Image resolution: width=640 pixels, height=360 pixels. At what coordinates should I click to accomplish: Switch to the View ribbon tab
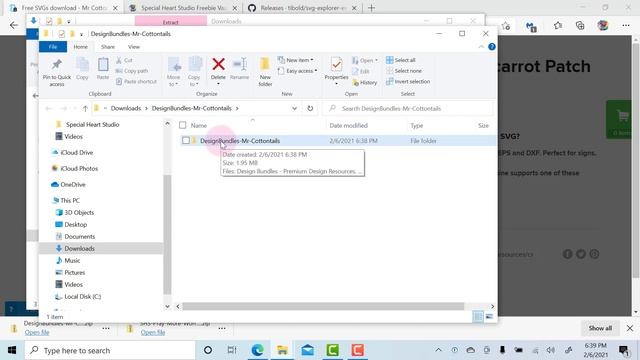pos(133,47)
